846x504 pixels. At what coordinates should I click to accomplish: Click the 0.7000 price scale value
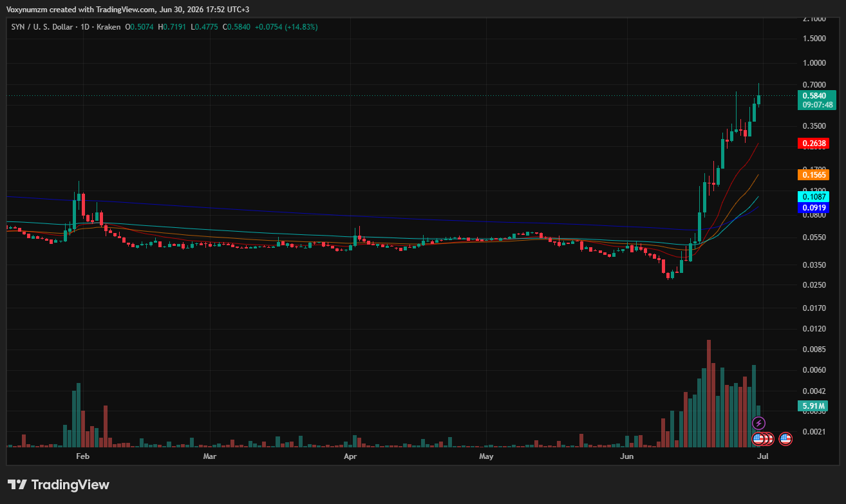click(x=814, y=85)
